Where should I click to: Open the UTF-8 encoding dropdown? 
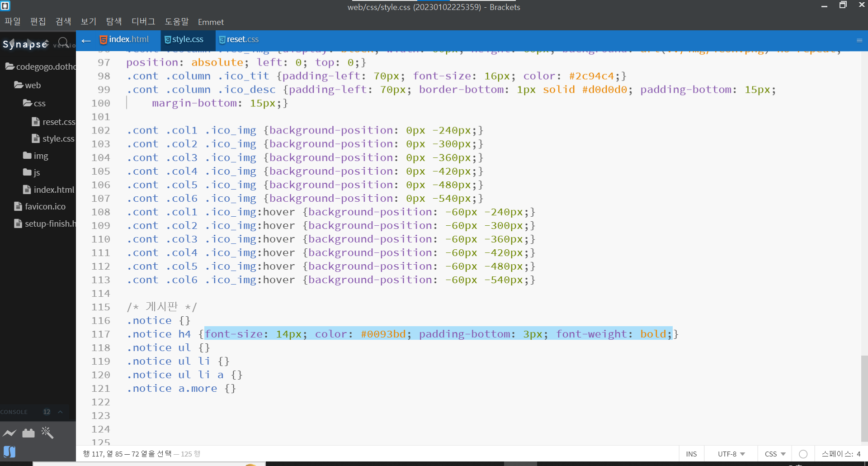pyautogui.click(x=731, y=454)
